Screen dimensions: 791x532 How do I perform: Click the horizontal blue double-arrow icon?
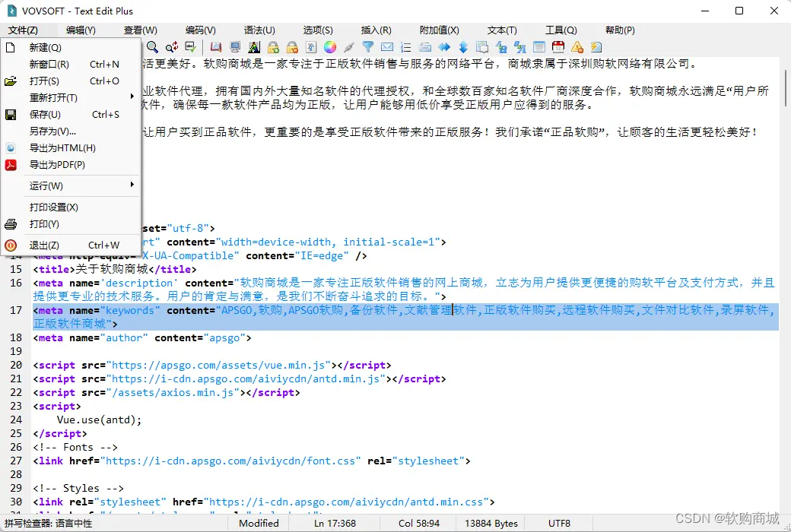click(444, 47)
